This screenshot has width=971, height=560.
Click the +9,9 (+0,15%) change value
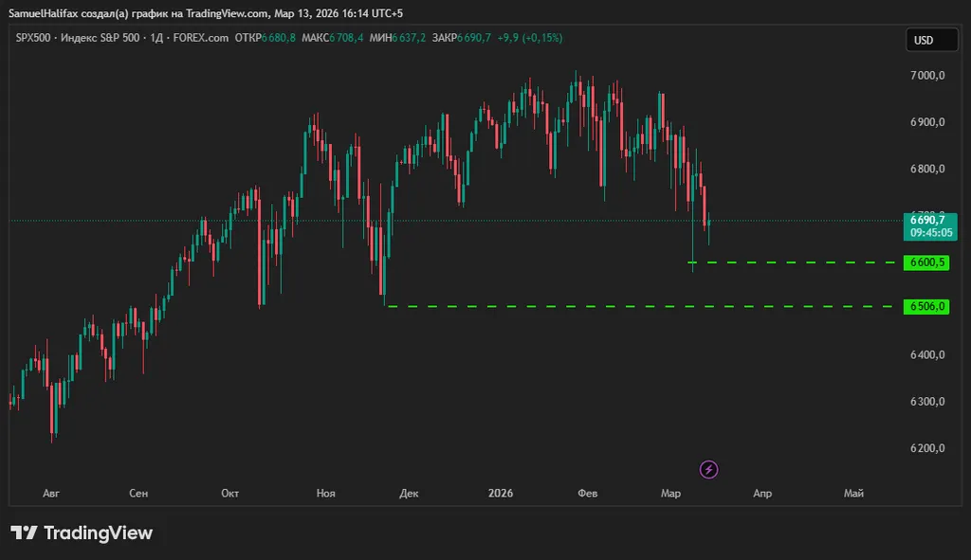(x=529, y=38)
